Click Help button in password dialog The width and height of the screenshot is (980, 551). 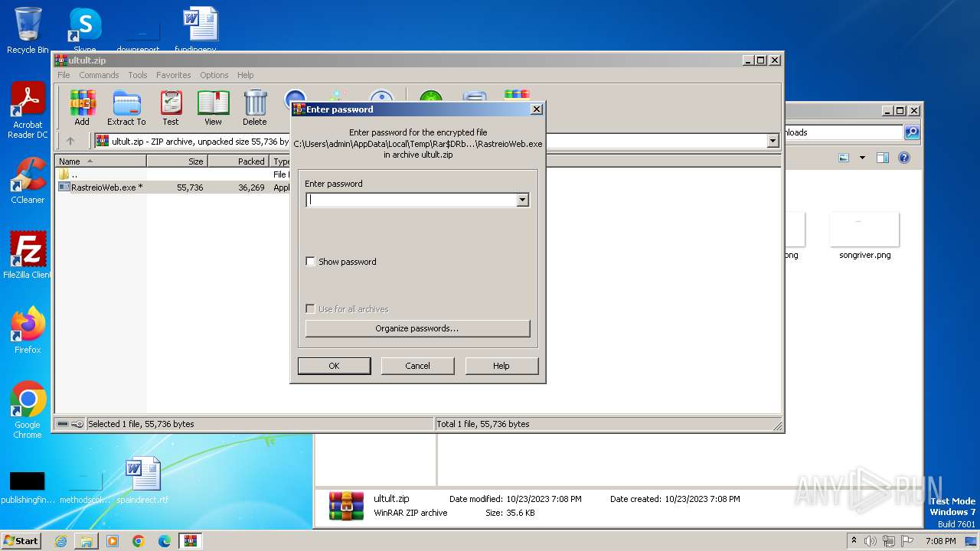(501, 366)
